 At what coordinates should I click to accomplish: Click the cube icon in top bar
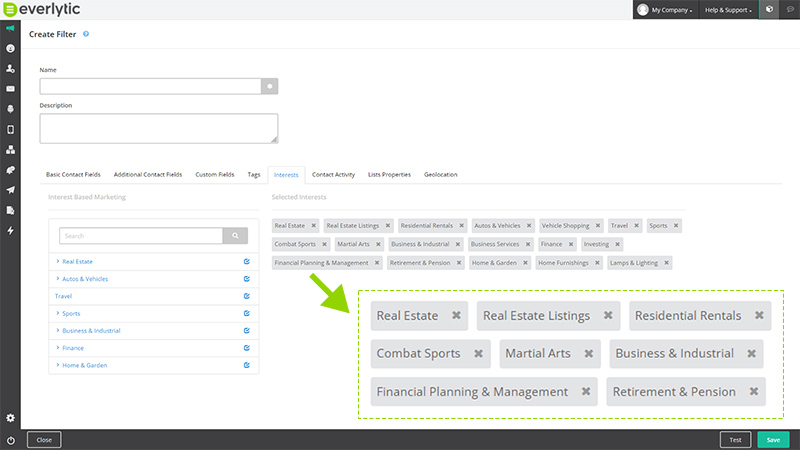tap(769, 9)
